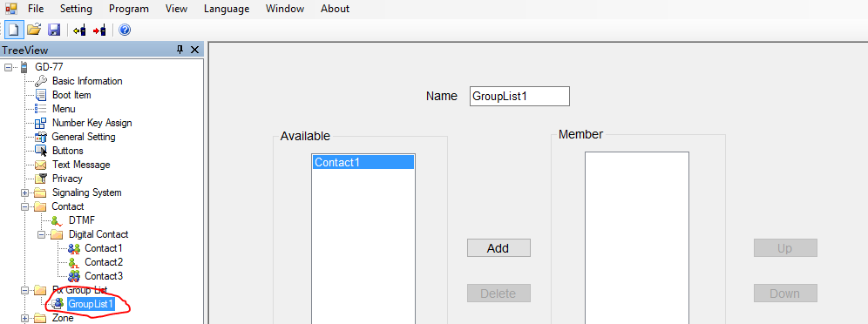This screenshot has height=324, width=868.
Task: Click the Menu list icon in tree
Action: coord(40,109)
